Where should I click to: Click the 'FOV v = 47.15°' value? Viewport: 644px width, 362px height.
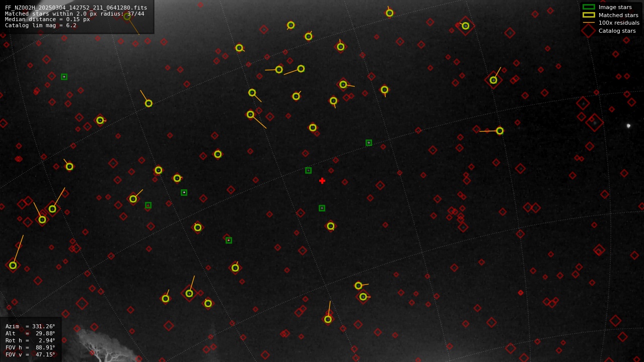[30, 354]
